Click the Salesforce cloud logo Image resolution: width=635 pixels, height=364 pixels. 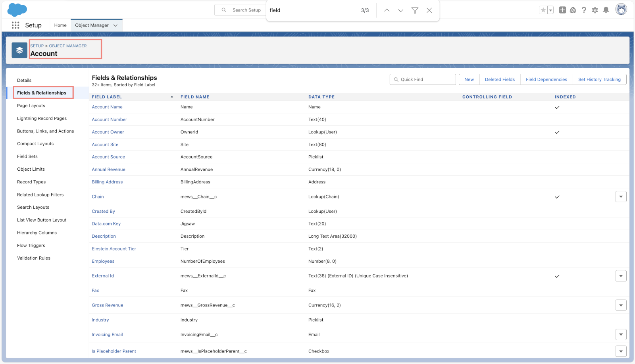click(17, 10)
